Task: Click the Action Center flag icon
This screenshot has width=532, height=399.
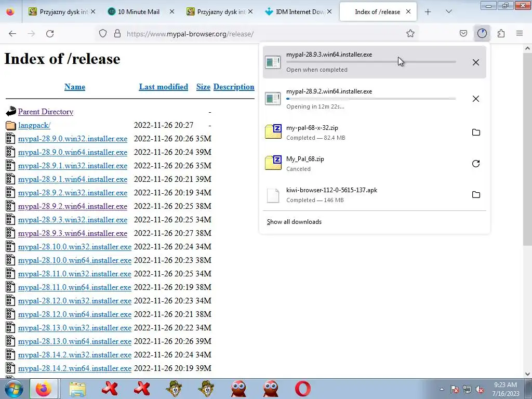Action: [455, 390]
